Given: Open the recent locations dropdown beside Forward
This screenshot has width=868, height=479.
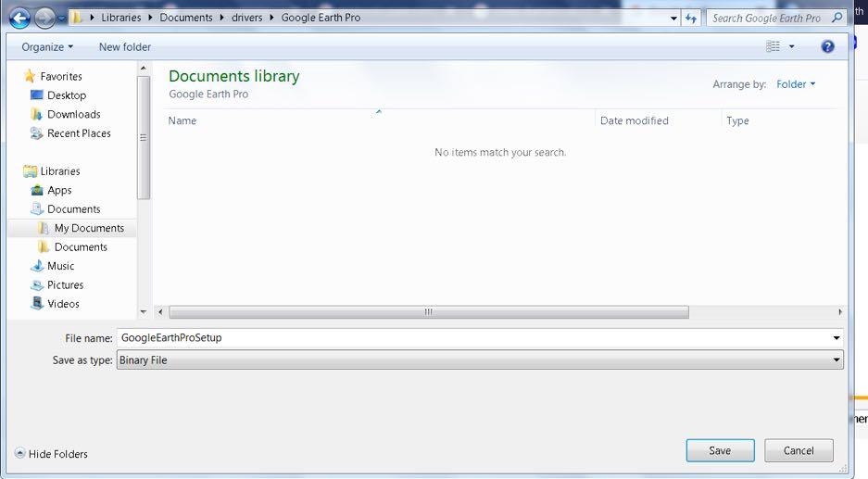Looking at the screenshot, I should pos(61,19).
